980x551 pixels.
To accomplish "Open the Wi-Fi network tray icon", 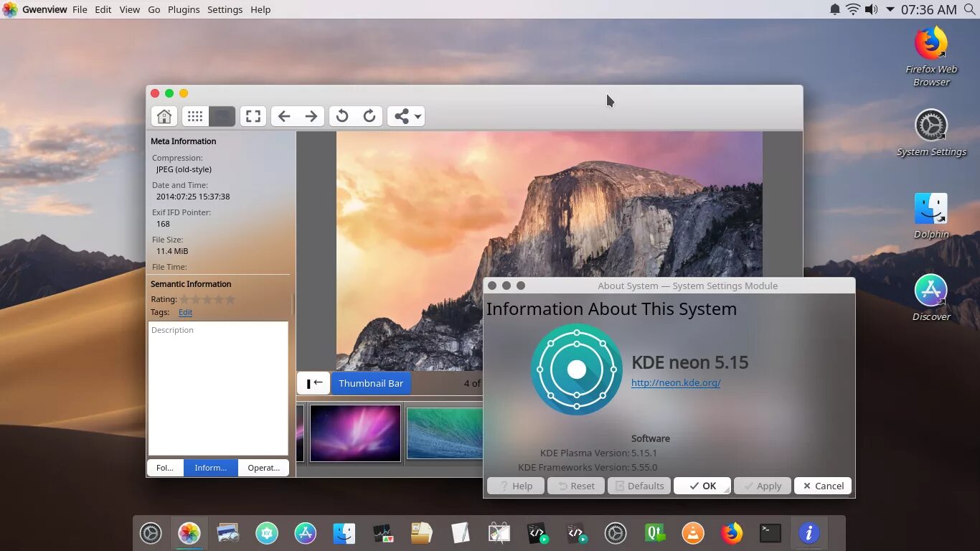I will tap(853, 9).
